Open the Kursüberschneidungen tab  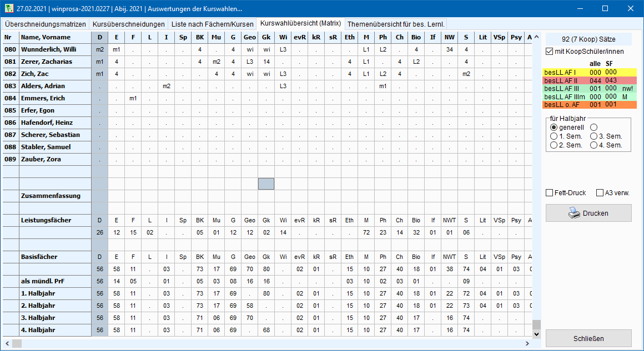129,24
